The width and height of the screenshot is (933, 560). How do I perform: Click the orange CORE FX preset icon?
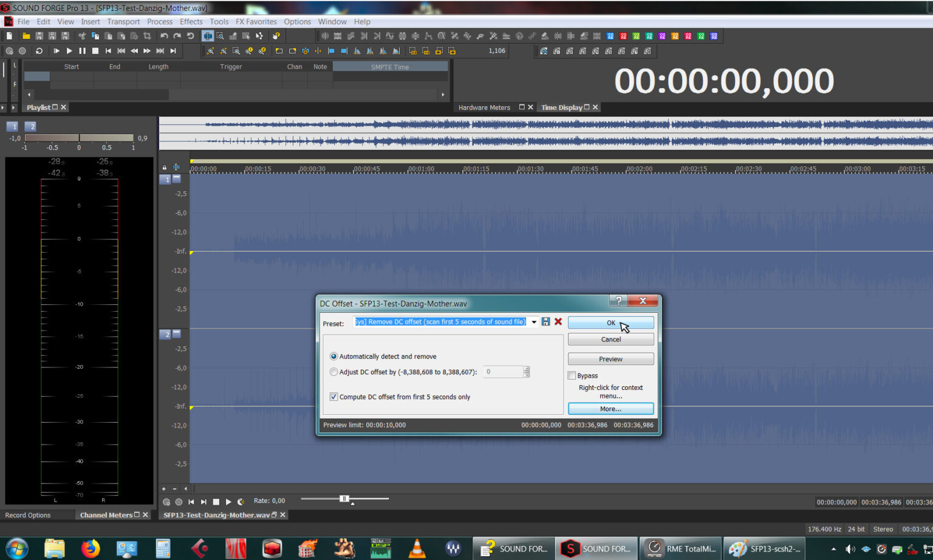(675, 36)
